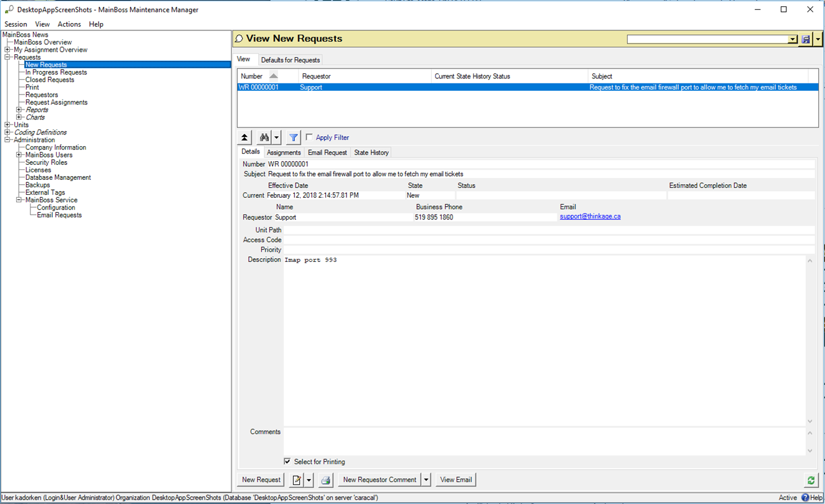Click the View Email button
The image size is (825, 504).
point(456,480)
